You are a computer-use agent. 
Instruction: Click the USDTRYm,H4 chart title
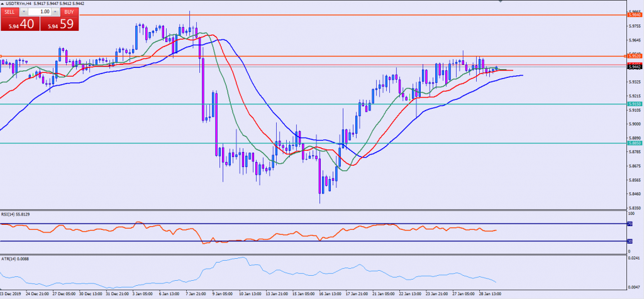click(x=18, y=4)
